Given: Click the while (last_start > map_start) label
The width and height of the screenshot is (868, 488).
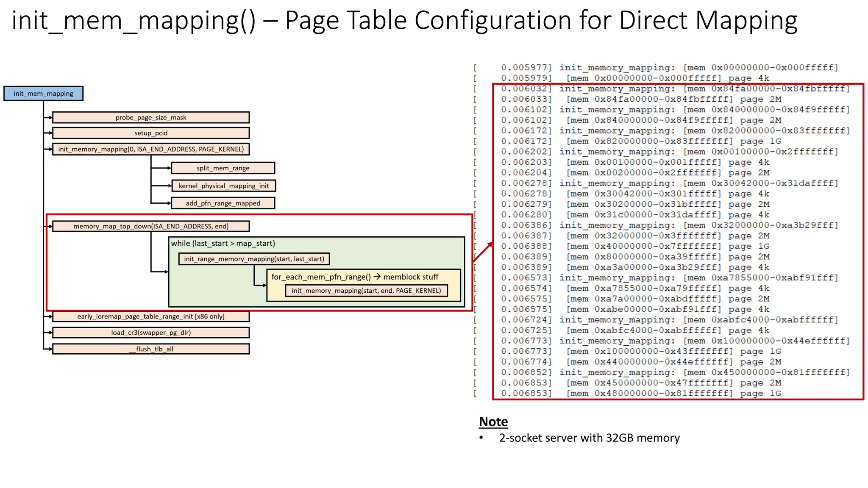Looking at the screenshot, I should pos(223,244).
